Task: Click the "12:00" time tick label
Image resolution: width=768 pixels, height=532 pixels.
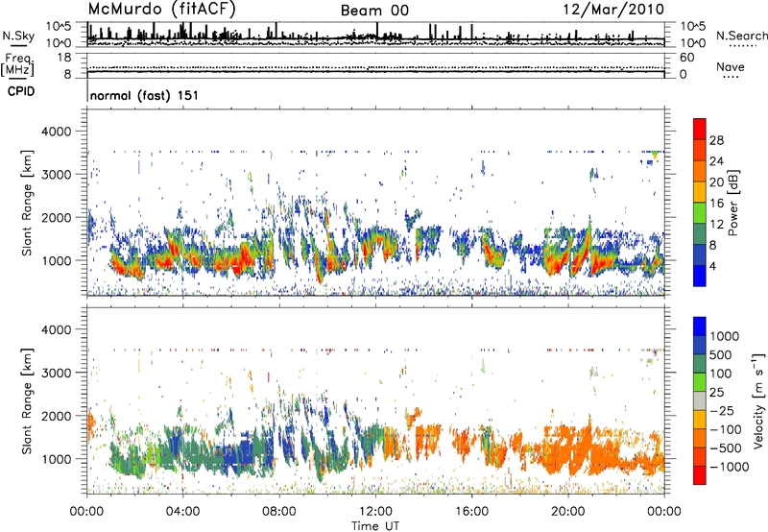Action: point(375,512)
